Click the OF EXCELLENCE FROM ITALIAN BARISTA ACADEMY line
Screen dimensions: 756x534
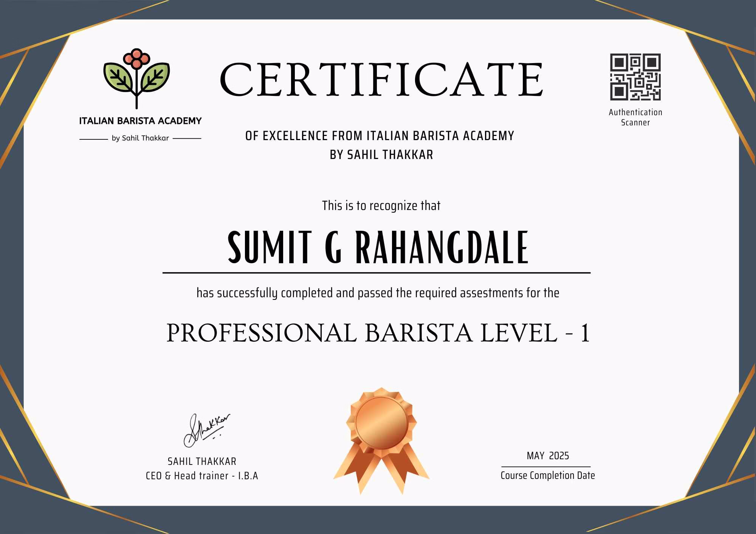(380, 136)
